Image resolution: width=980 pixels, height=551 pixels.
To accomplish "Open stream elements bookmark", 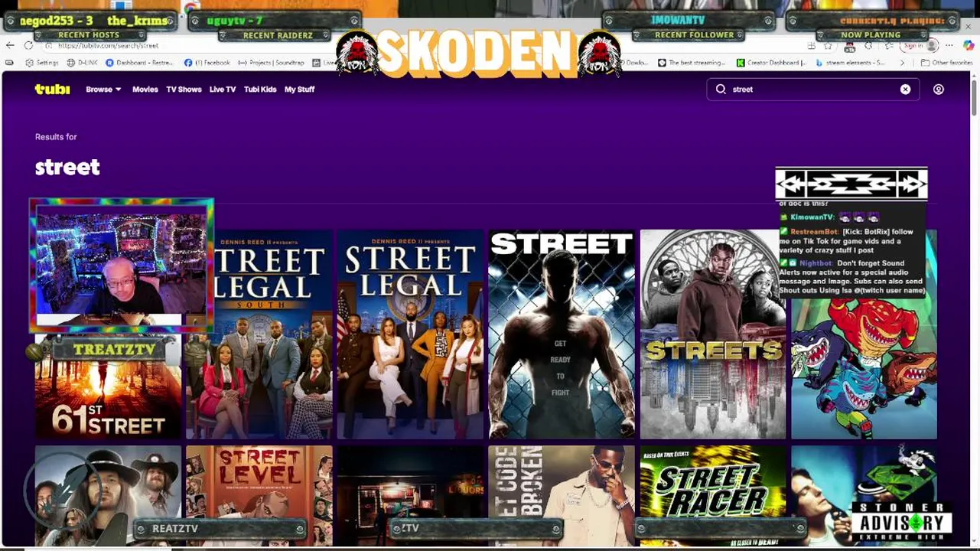I will point(851,63).
